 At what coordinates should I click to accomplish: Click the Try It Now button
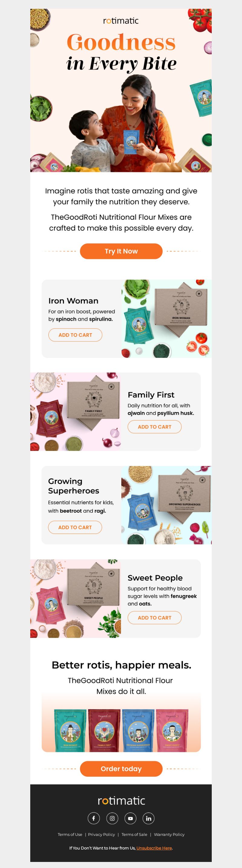[x=121, y=251]
